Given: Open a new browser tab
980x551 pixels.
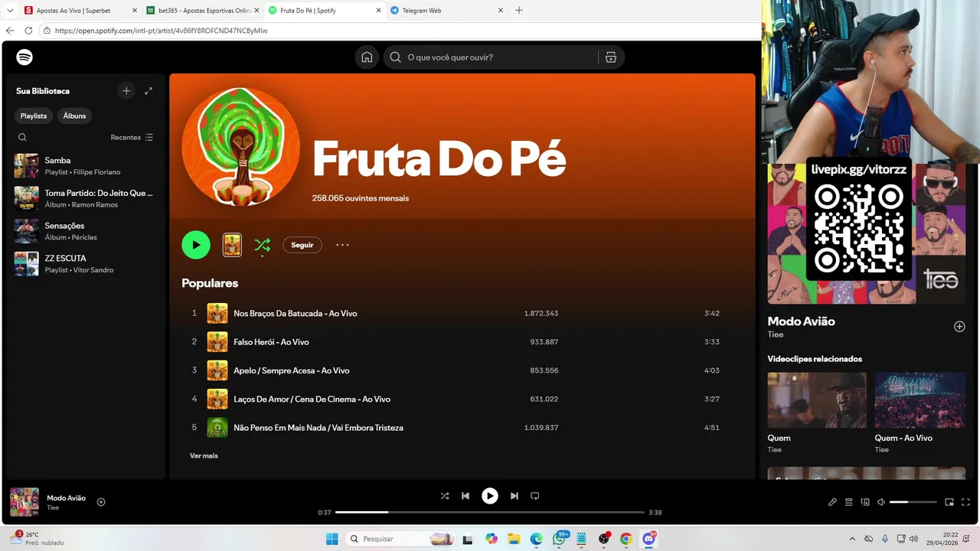Looking at the screenshot, I should point(519,11).
